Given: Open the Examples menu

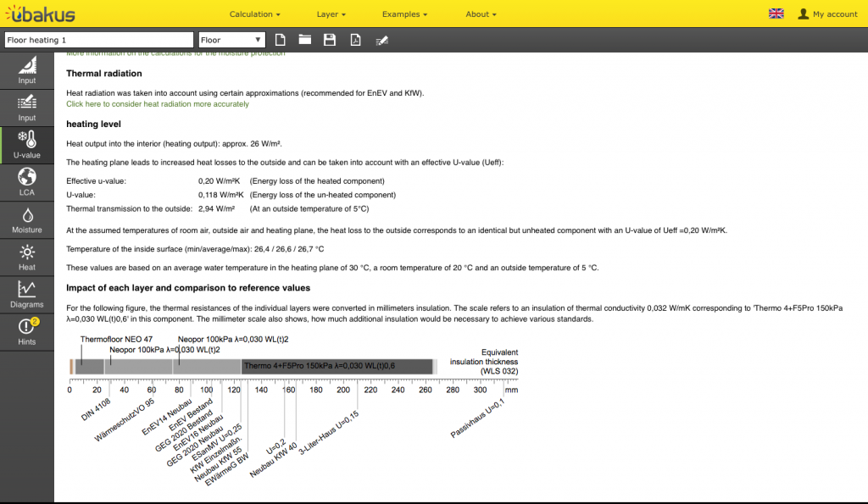Looking at the screenshot, I should pyautogui.click(x=404, y=14).
